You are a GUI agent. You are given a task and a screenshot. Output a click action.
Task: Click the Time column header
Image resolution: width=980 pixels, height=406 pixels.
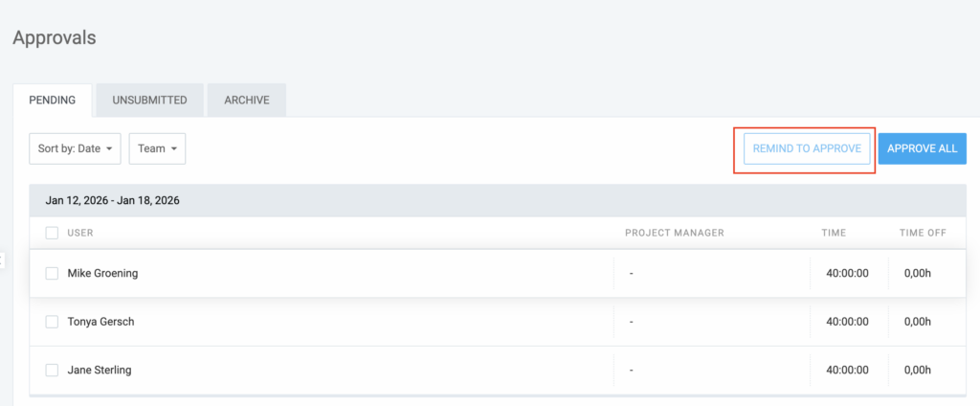834,233
